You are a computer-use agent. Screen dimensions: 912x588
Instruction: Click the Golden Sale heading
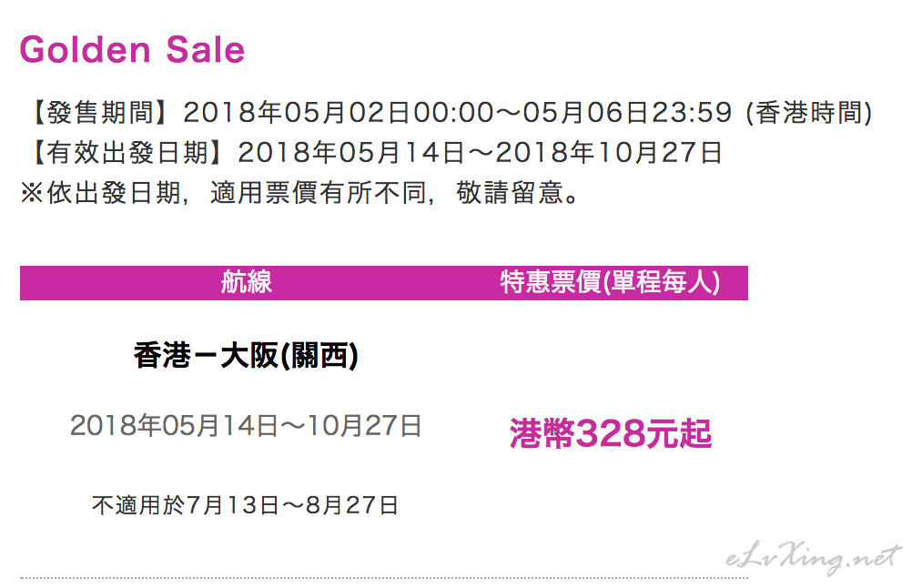click(132, 50)
